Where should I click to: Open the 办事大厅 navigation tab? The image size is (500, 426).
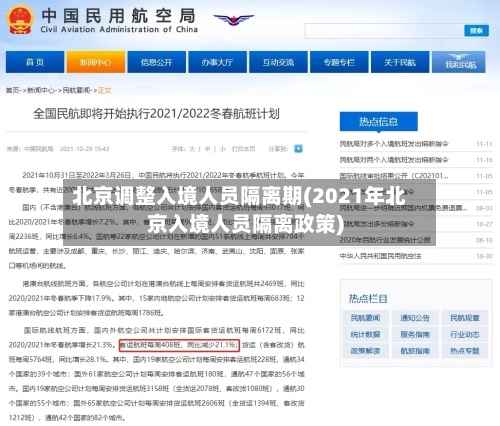click(x=218, y=62)
